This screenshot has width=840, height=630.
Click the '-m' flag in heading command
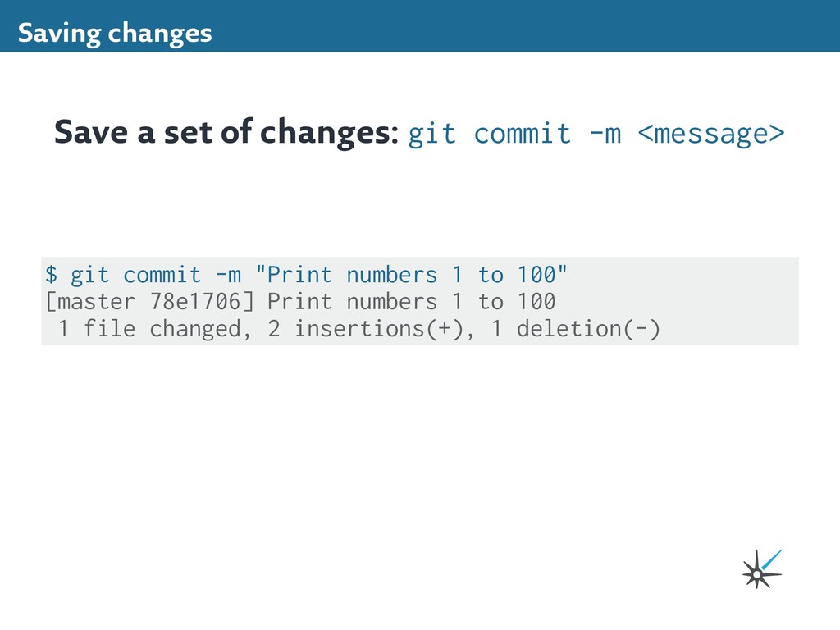pyautogui.click(x=605, y=133)
